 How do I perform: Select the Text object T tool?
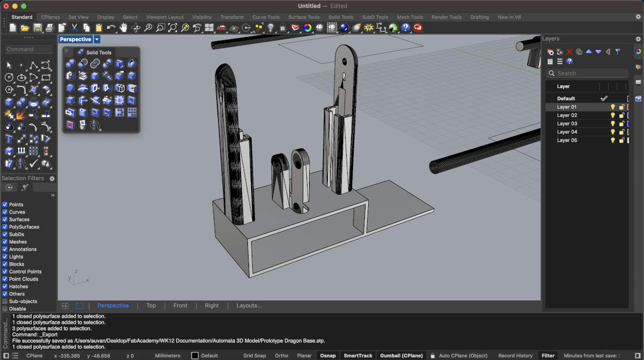[9, 139]
